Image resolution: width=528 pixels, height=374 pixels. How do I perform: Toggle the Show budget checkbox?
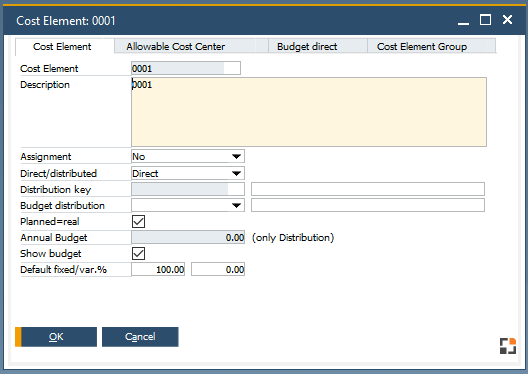138,253
